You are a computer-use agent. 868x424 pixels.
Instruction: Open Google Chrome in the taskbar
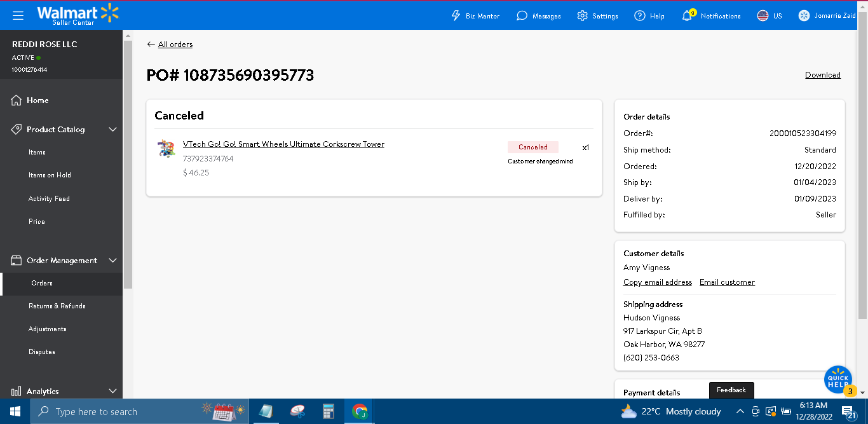tap(360, 411)
